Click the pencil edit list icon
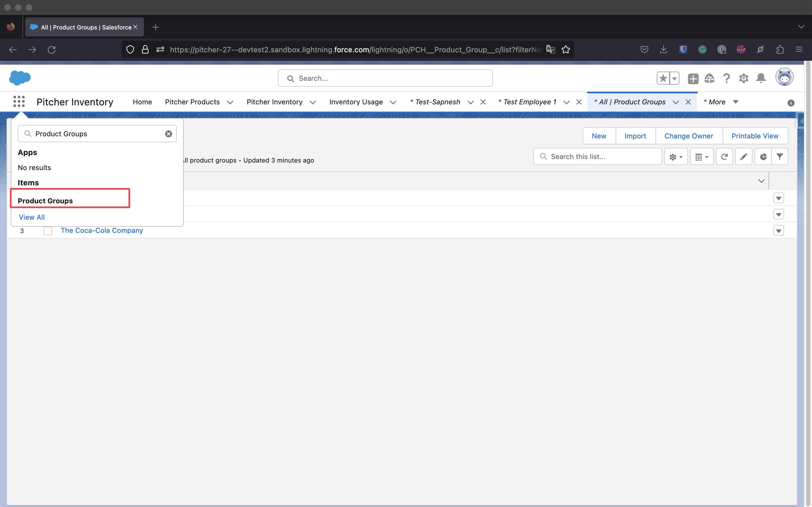 pos(744,157)
